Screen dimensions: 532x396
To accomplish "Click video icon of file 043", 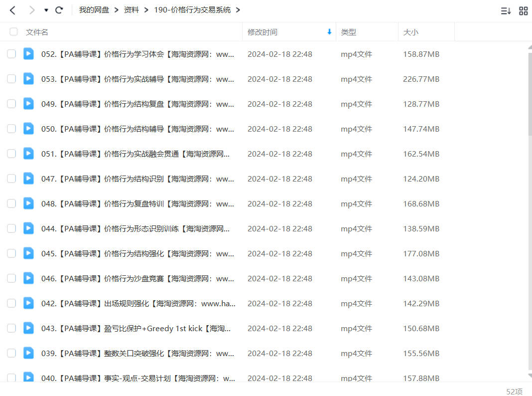I will click(x=28, y=328).
